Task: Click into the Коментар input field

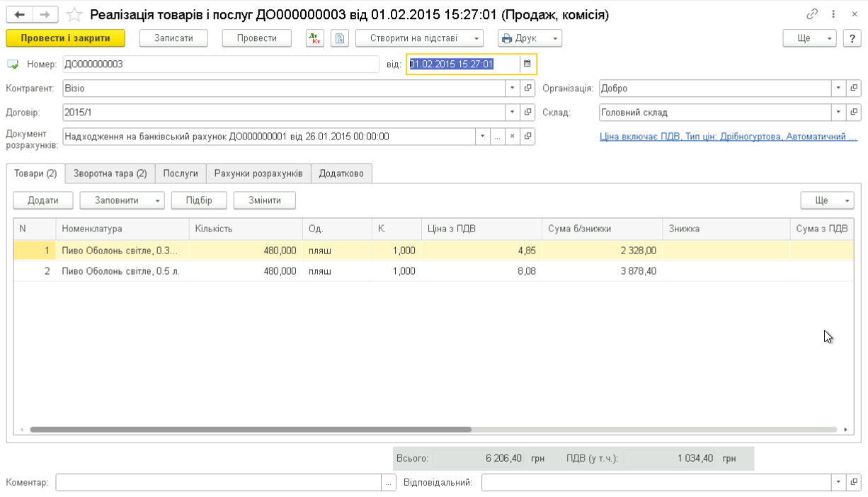Action: click(218, 482)
